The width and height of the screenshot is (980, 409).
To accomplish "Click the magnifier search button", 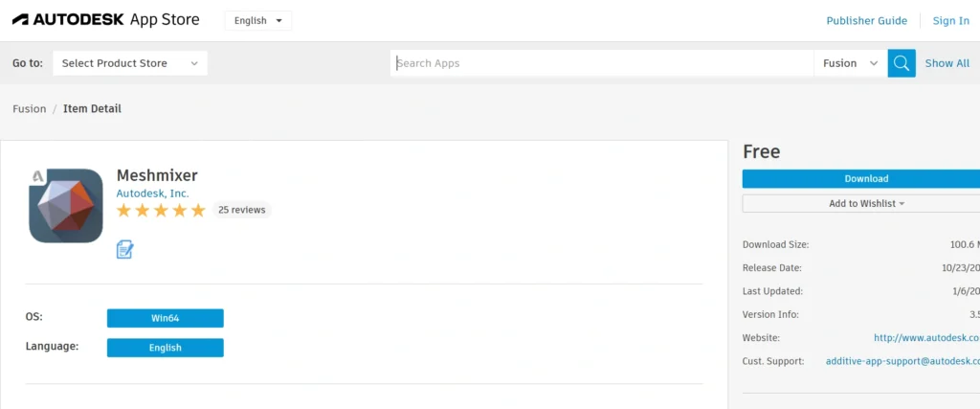I will [x=902, y=63].
